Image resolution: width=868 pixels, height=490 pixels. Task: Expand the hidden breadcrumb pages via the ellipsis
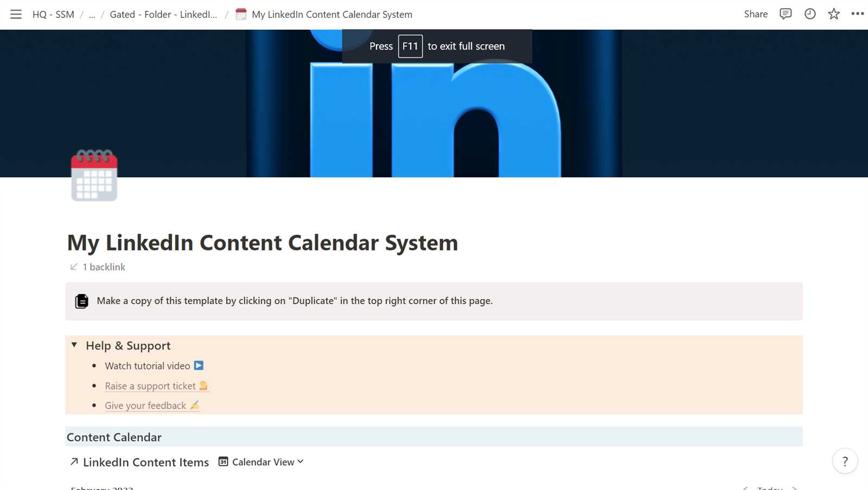pyautogui.click(x=92, y=14)
